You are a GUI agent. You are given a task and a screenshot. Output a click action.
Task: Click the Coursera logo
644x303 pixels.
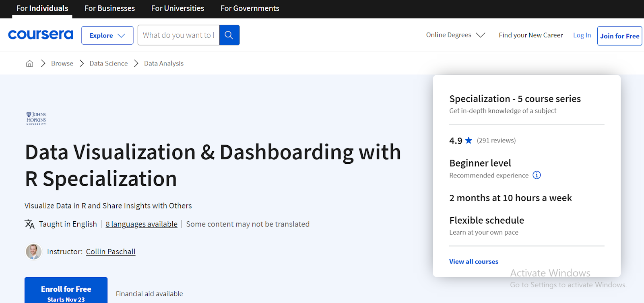[x=41, y=35]
